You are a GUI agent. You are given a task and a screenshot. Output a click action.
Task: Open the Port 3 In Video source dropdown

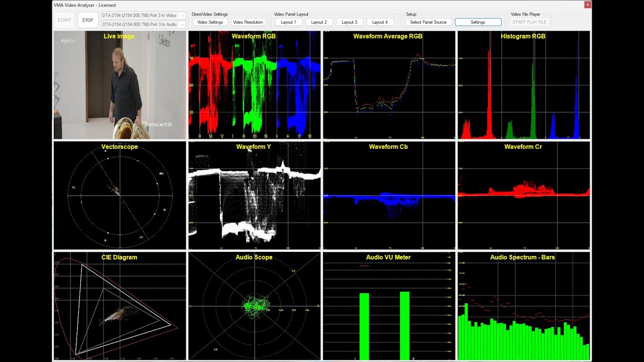click(143, 16)
